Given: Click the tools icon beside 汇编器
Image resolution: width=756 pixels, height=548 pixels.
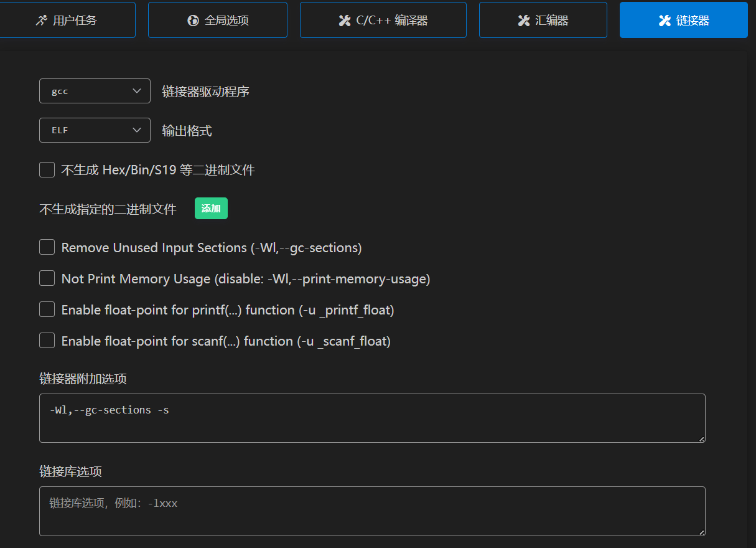Looking at the screenshot, I should [523, 21].
